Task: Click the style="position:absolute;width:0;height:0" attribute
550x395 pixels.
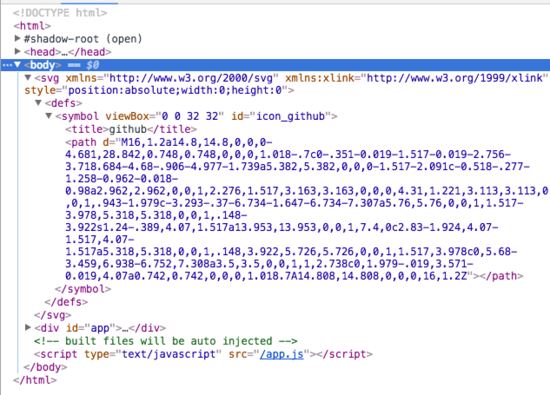Action: pos(156,91)
